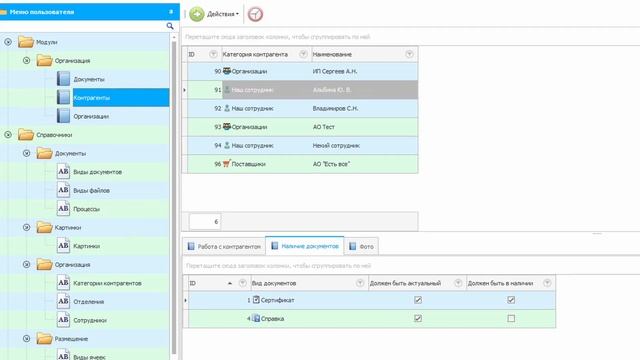Screen dimensions: 640x360
Task: Sort by Категория контрагента column header
Action: point(255,54)
